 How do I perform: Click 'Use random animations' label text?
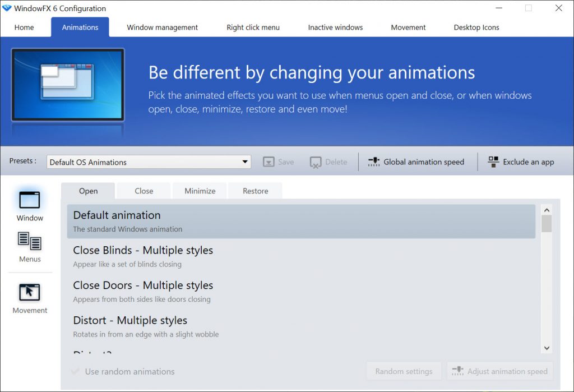click(x=129, y=371)
